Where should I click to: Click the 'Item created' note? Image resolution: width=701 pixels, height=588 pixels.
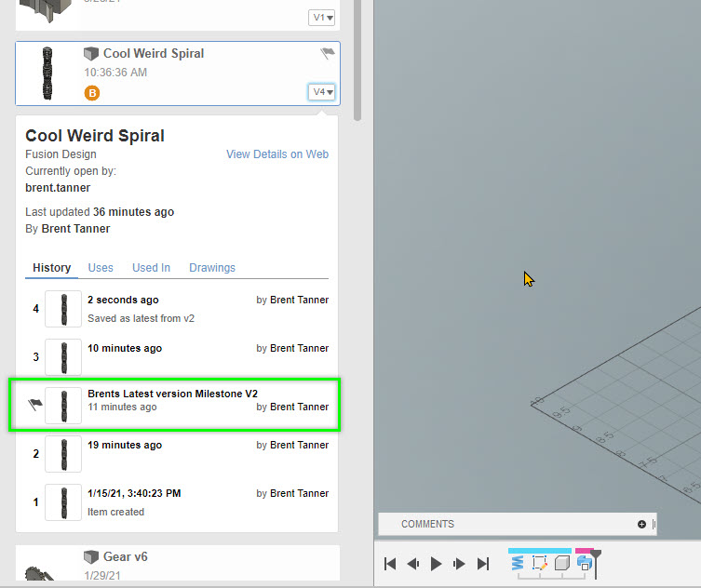point(115,512)
